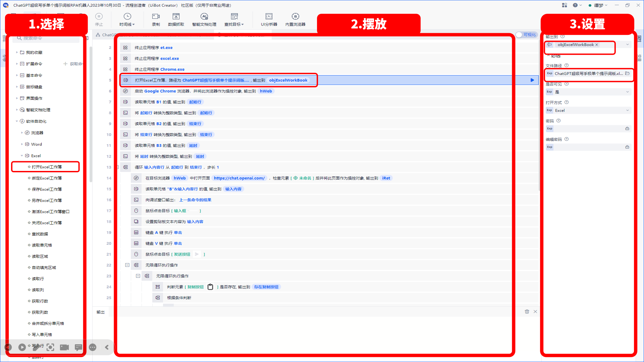The image size is (644, 362).
Task: Show help for 文件路径 property
Action: 567,65
